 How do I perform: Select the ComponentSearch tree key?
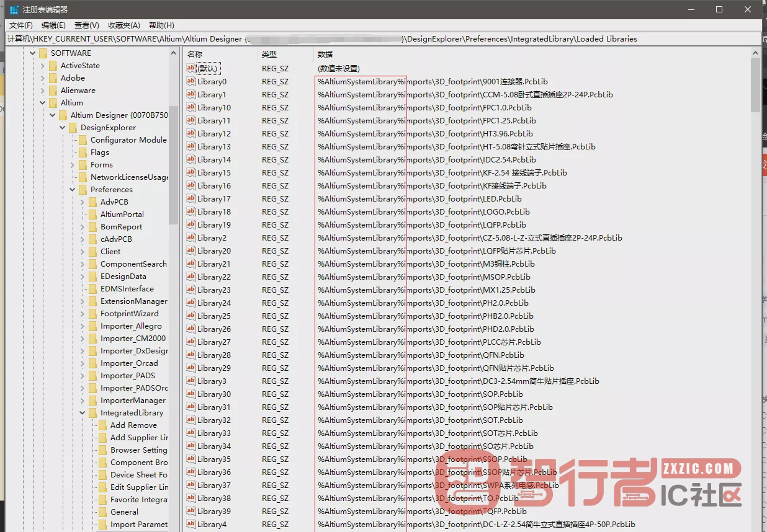pyautogui.click(x=134, y=264)
